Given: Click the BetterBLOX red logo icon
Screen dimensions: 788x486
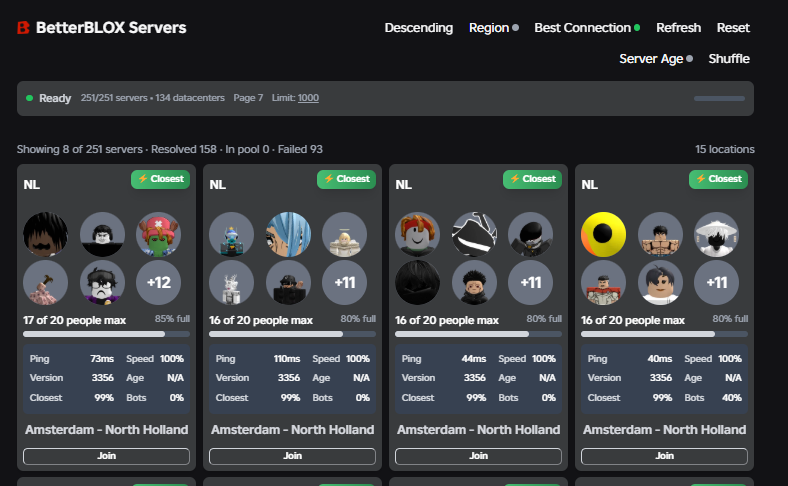Looking at the screenshot, I should [23, 28].
